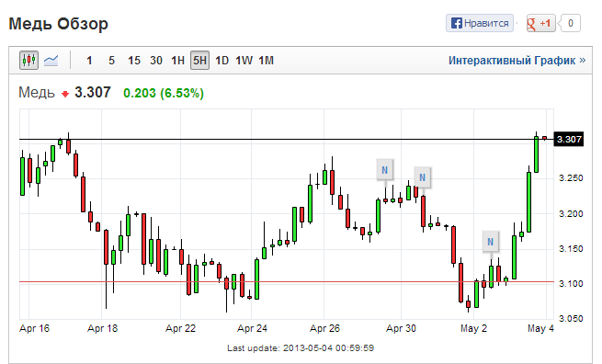Select the 1 minute timeframe
Viewport: 602px width, 364px height.
point(89,61)
